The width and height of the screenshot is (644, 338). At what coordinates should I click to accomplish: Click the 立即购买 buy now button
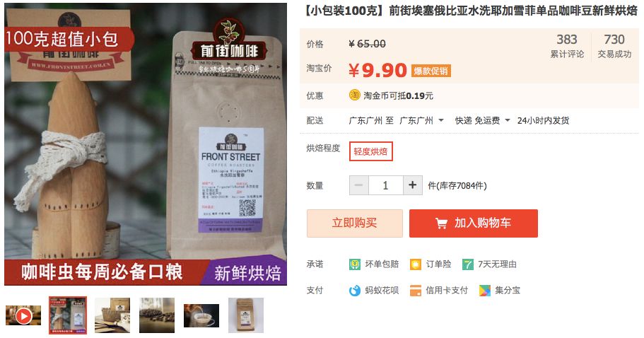(355, 223)
